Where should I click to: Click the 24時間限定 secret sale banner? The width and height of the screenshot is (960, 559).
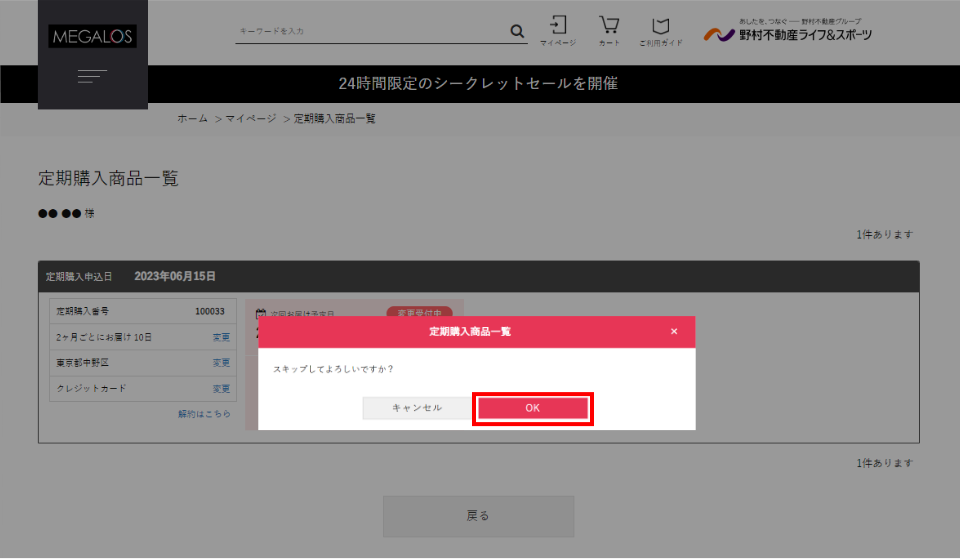coord(478,83)
